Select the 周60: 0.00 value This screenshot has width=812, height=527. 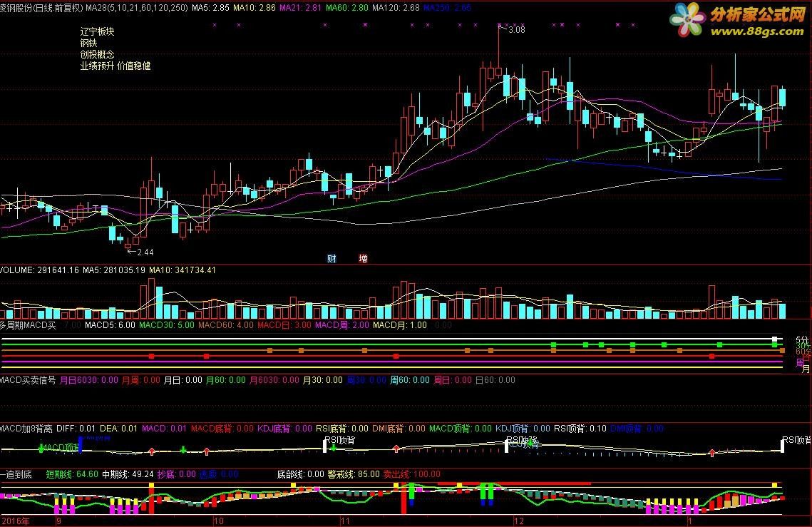pos(410,380)
